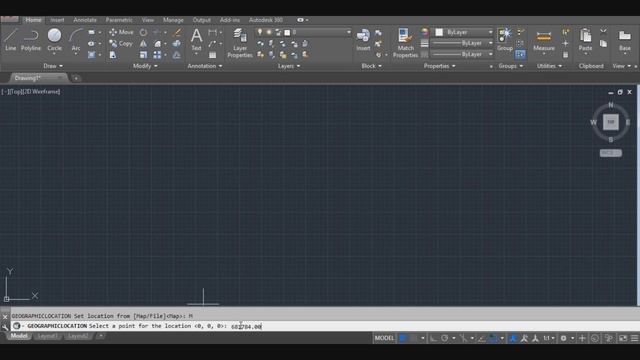Toggle the grid display in status bar
Image resolution: width=640 pixels, height=360 pixels.
pos(403,338)
